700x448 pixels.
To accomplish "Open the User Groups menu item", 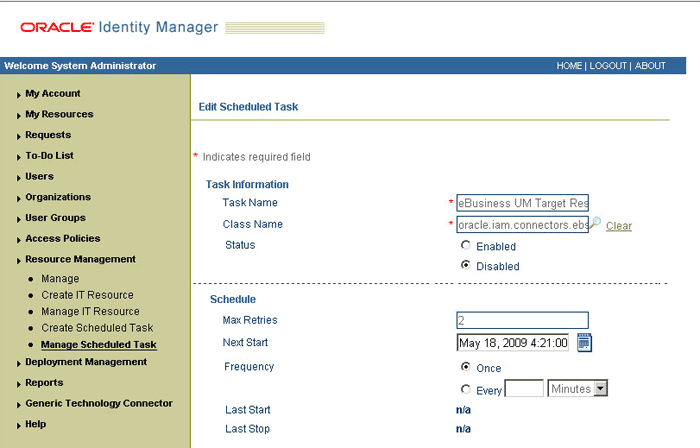I will click(55, 217).
